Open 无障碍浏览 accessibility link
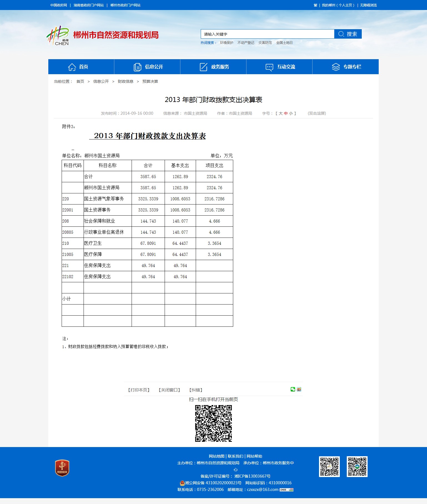Viewport: 427px width, 504px height. [x=368, y=5]
